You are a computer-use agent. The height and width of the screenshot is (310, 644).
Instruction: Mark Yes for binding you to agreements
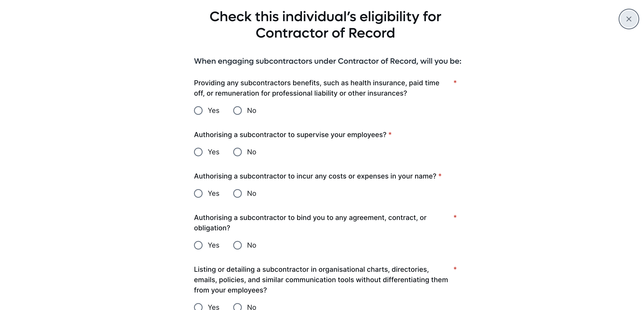(x=198, y=245)
